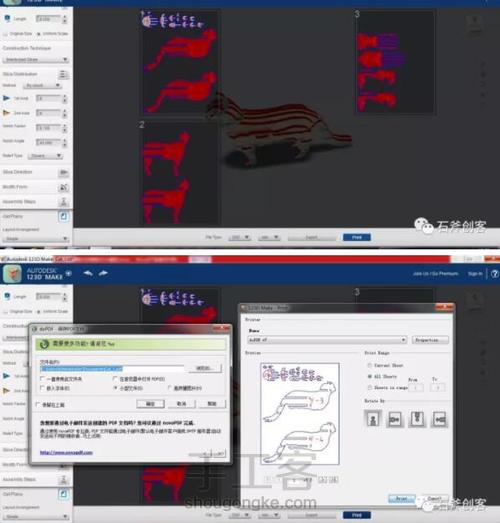Select blue 1st Axis arrow in lower screenshot
The image size is (500, 523).
(x=6, y=376)
